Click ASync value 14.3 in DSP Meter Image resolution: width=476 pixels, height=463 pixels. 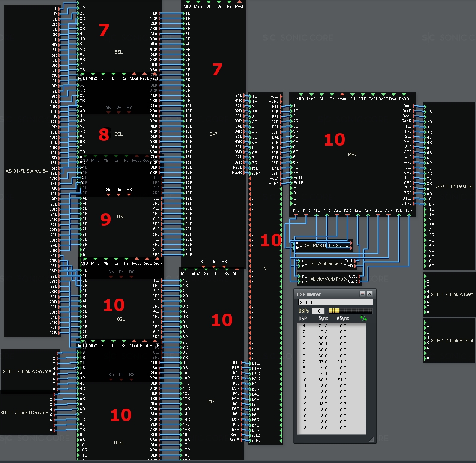coord(342,403)
